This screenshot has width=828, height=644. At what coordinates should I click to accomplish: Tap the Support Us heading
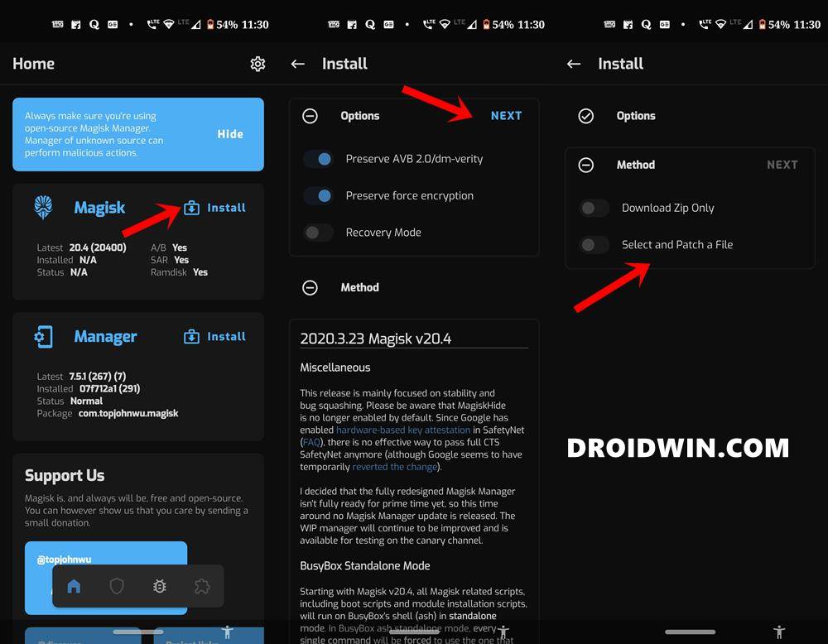(x=65, y=476)
